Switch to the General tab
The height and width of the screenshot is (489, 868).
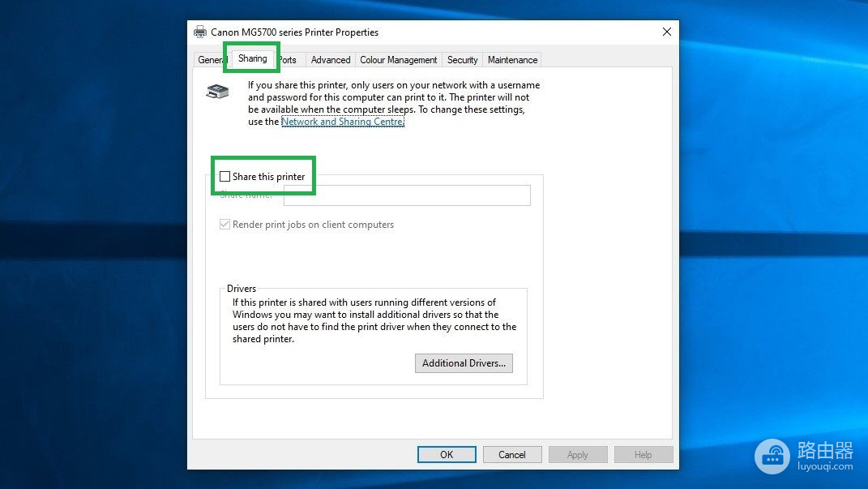[x=211, y=60]
